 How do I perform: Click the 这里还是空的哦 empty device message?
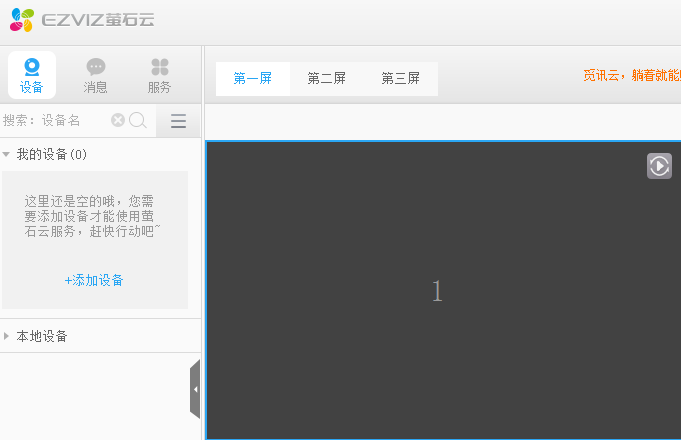point(92,216)
